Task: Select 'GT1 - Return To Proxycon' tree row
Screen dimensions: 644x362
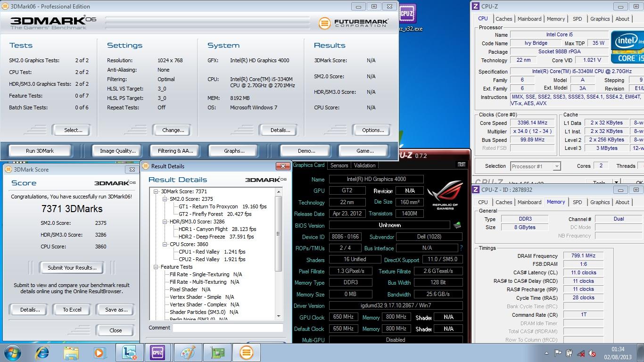Action: pos(223,206)
